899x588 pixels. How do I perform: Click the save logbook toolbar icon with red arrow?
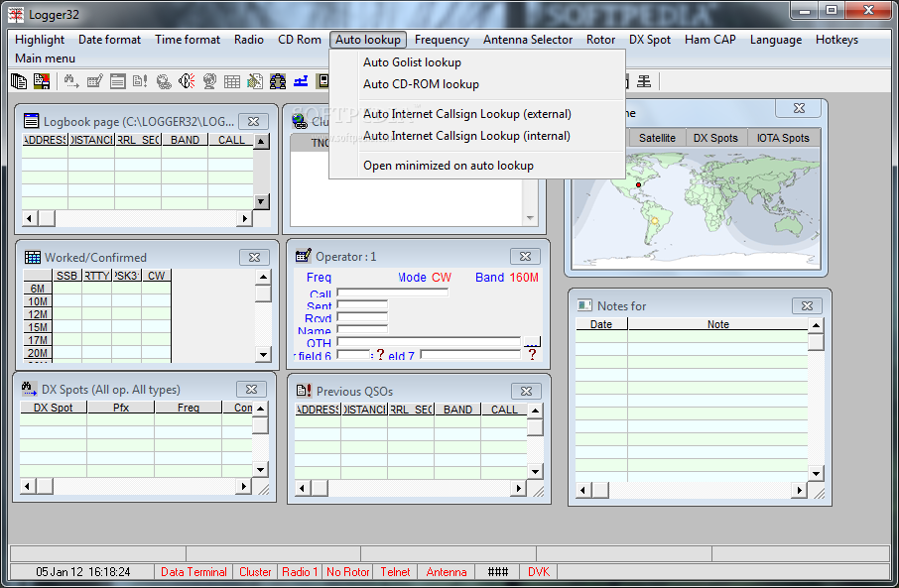pyautogui.click(x=42, y=81)
